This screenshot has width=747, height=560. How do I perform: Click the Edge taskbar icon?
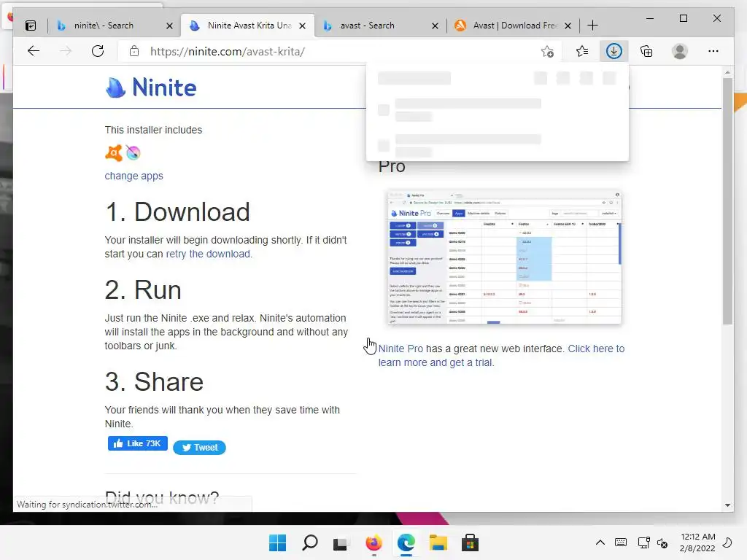pos(406,542)
